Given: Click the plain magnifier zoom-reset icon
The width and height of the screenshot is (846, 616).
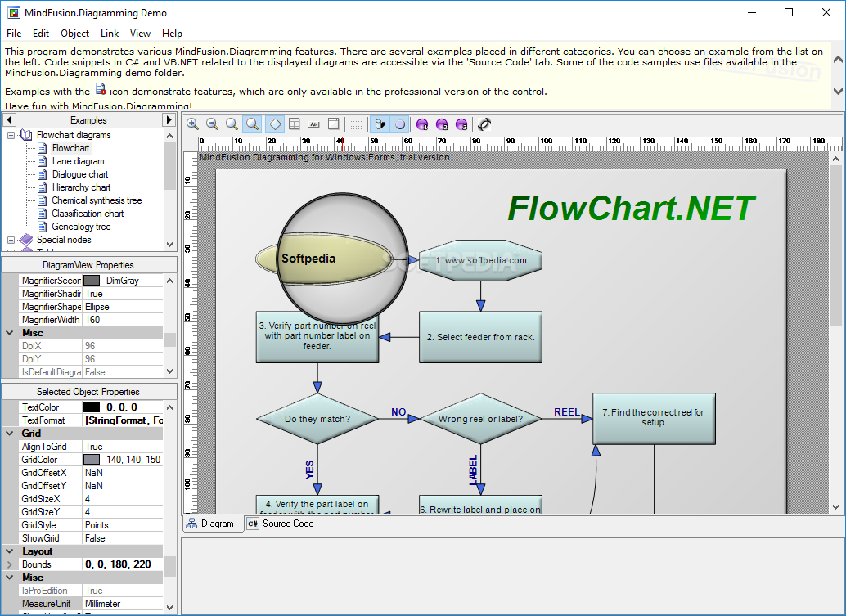Looking at the screenshot, I should coord(232,124).
